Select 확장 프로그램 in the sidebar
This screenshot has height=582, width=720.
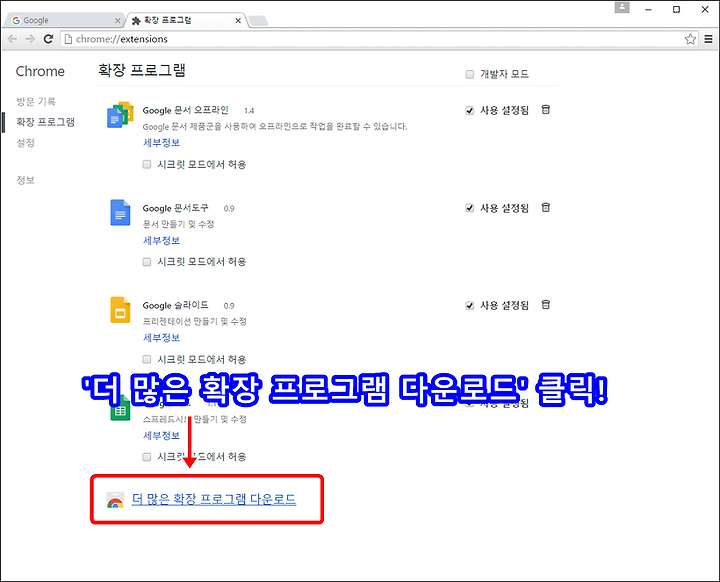45,122
